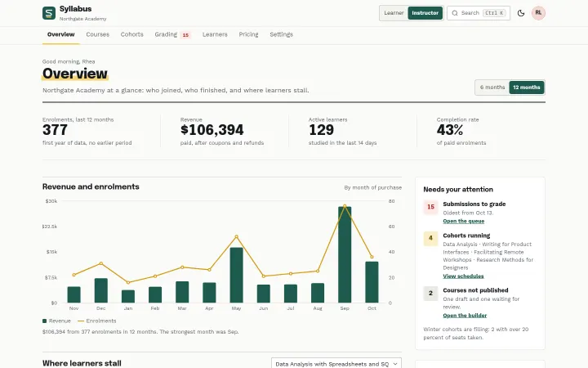588x368 pixels.
Task: Click the 129 active learners figure
Action: coord(321,130)
